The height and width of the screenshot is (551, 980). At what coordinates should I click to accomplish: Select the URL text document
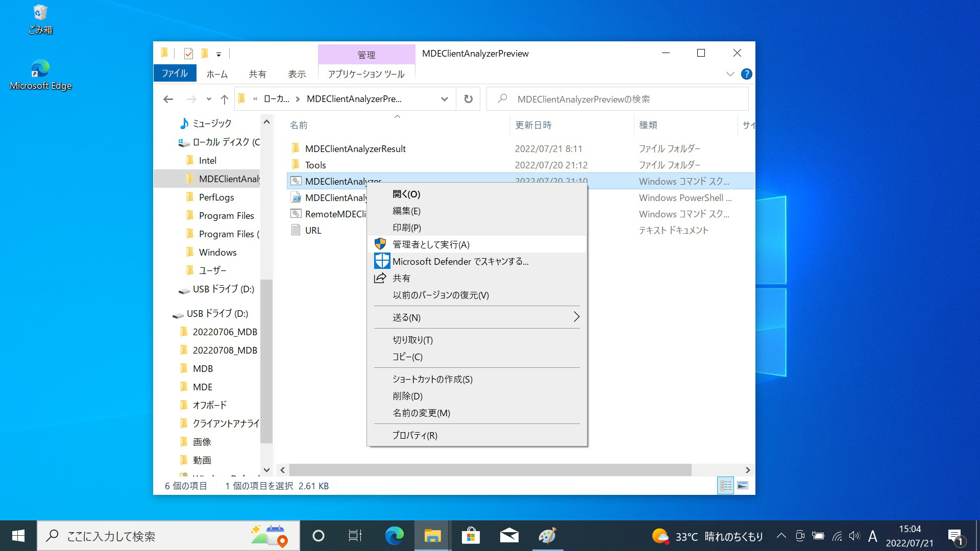(x=313, y=230)
